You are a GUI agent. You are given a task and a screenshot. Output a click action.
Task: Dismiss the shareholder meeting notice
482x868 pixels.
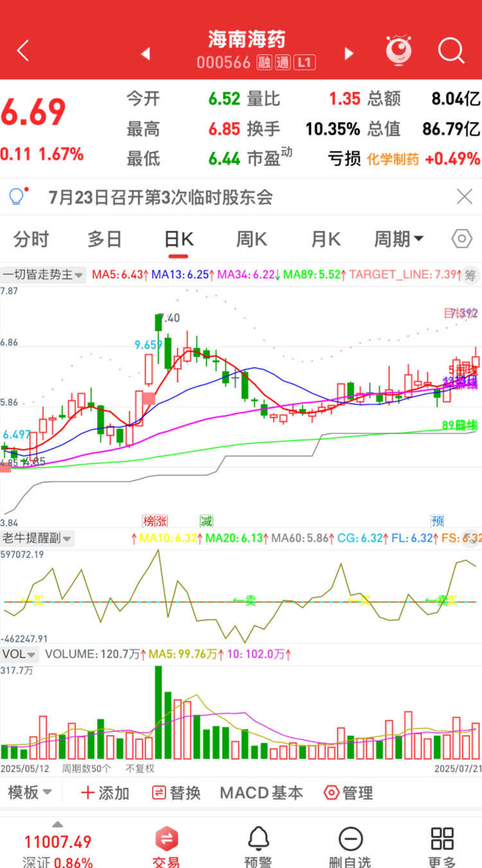pyautogui.click(x=465, y=197)
